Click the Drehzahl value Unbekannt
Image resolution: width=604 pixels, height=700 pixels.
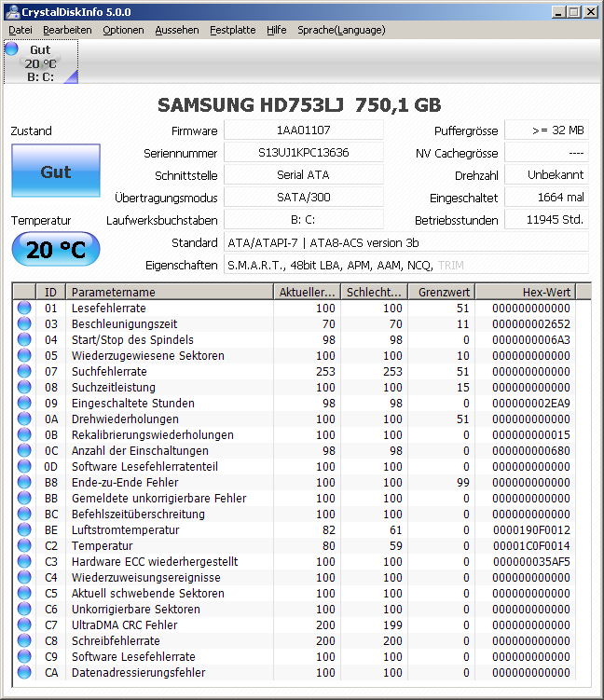pyautogui.click(x=547, y=175)
